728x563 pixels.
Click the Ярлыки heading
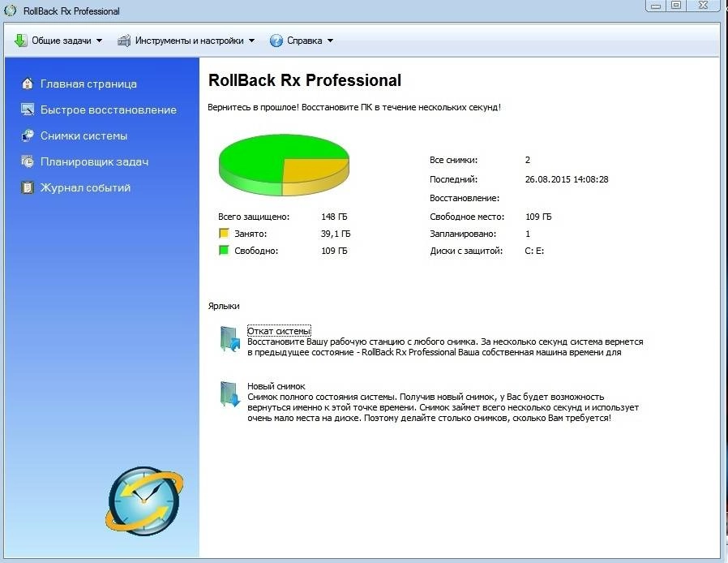click(224, 306)
